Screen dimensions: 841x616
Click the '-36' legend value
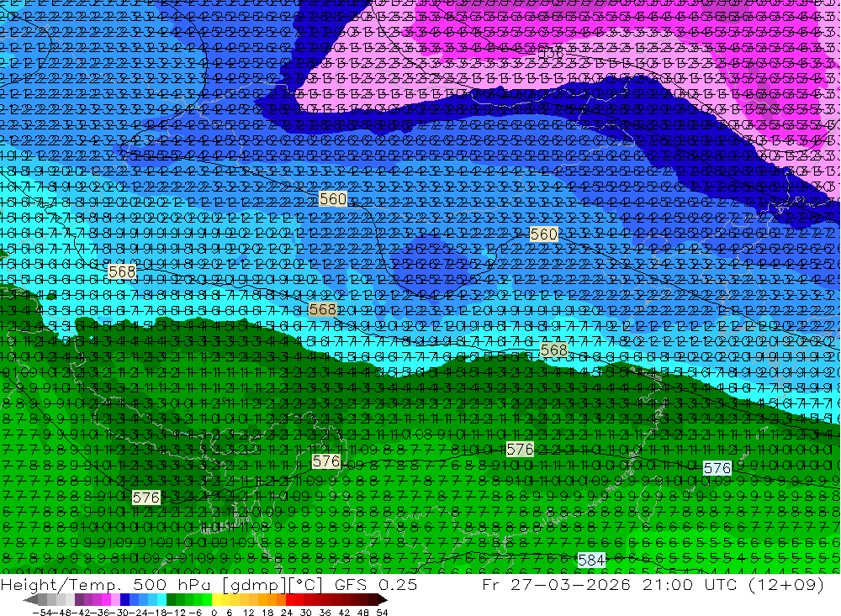(100, 613)
